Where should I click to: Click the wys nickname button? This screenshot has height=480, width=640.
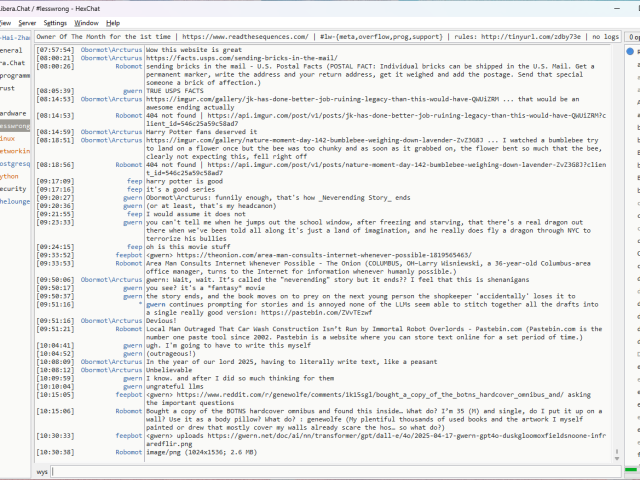pyautogui.click(x=43, y=471)
